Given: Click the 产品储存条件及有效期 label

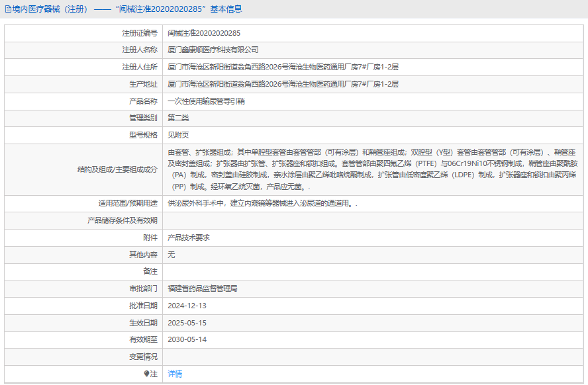Looking at the screenshot, I should click(x=122, y=220).
